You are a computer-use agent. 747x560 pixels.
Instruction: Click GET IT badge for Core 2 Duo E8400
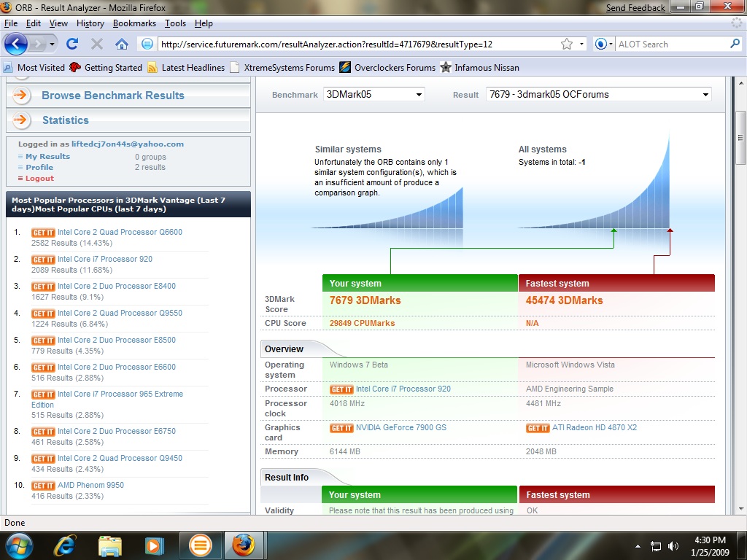point(43,286)
